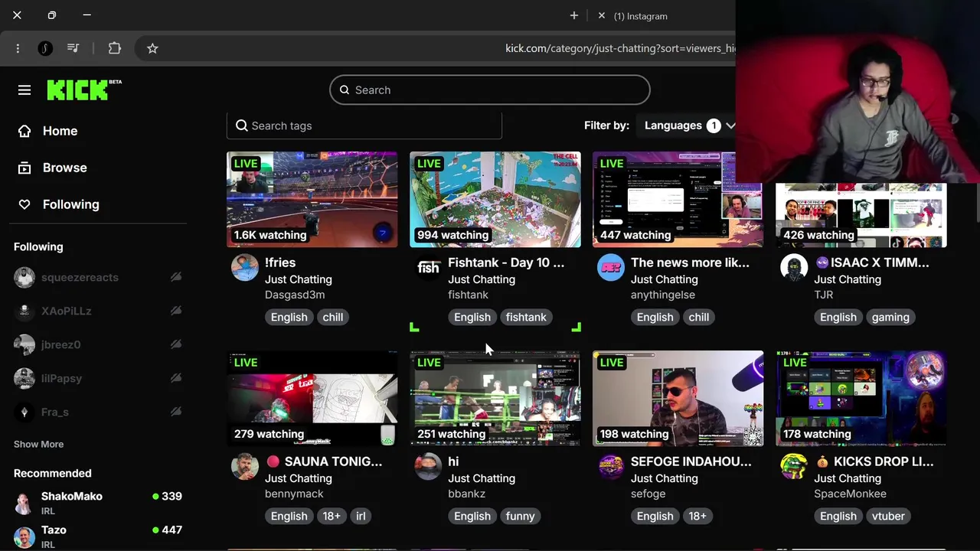Open a new tab with plus icon
980x551 pixels.
[x=574, y=15]
